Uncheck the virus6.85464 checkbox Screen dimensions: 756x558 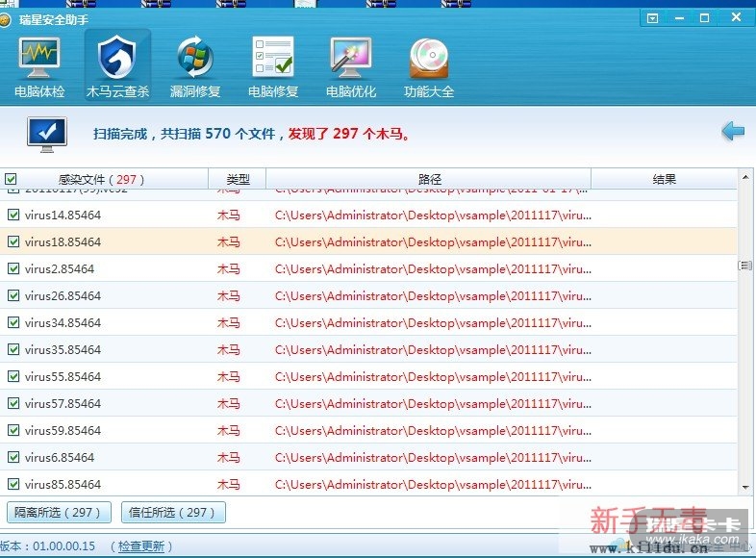coord(13,457)
